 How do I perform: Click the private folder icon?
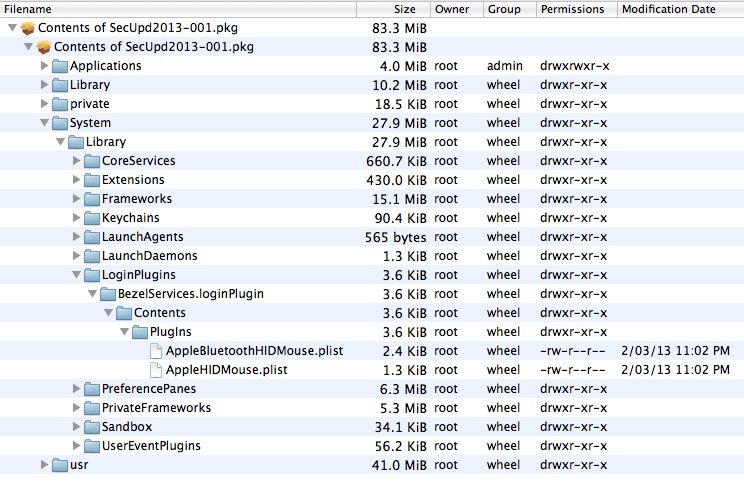click(x=60, y=104)
